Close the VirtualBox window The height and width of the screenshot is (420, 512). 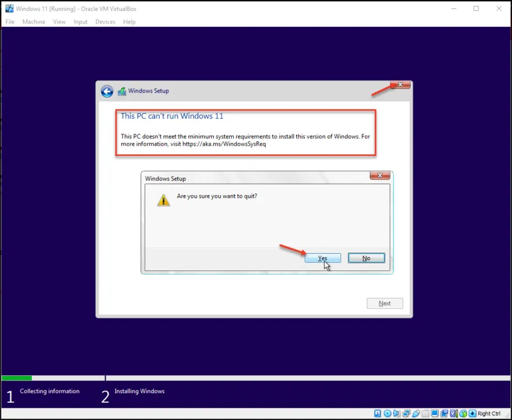click(x=499, y=9)
